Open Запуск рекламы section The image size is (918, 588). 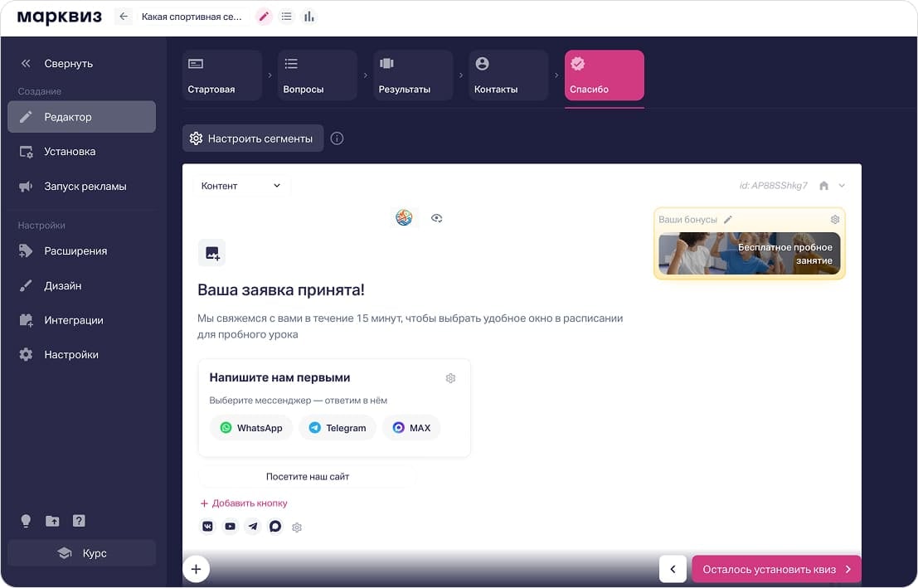(x=81, y=187)
